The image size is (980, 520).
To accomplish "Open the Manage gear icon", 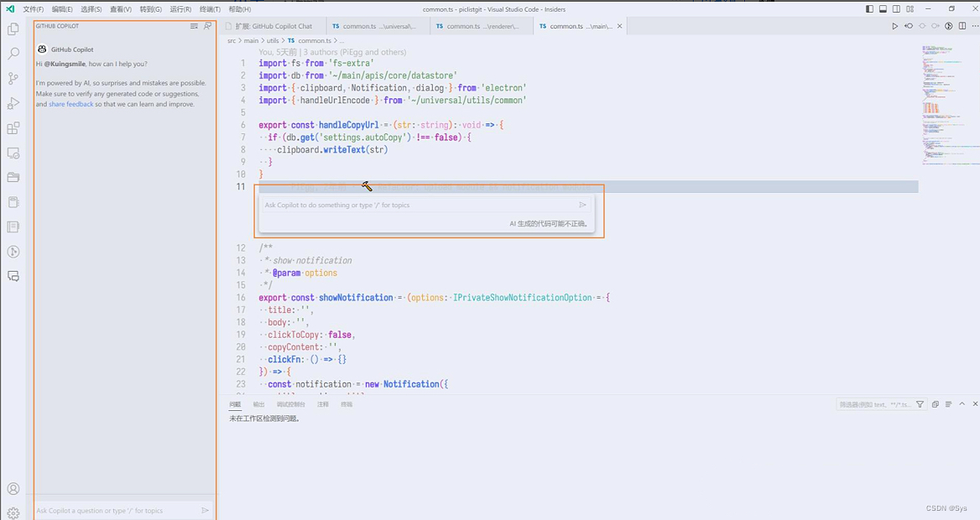I will [x=13, y=512].
